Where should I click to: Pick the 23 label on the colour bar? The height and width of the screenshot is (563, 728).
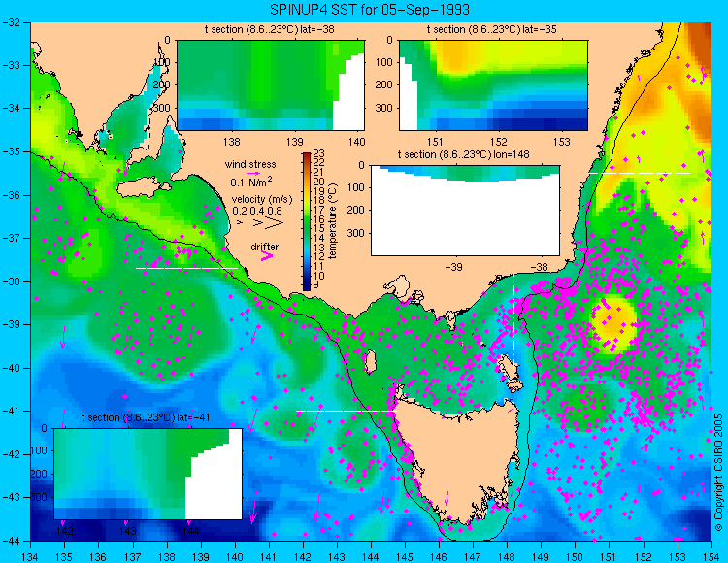[319, 153]
